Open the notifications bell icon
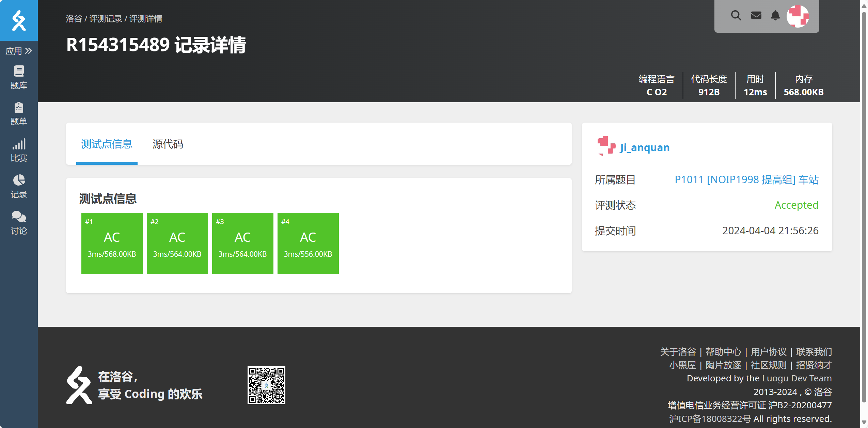The height and width of the screenshot is (428, 868). (775, 15)
